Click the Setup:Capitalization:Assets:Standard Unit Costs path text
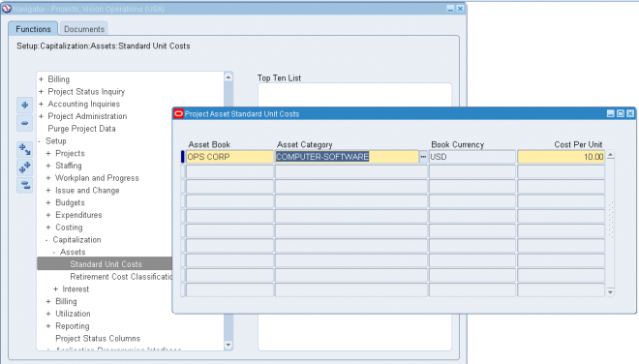The image size is (639, 364). pyautogui.click(x=103, y=46)
